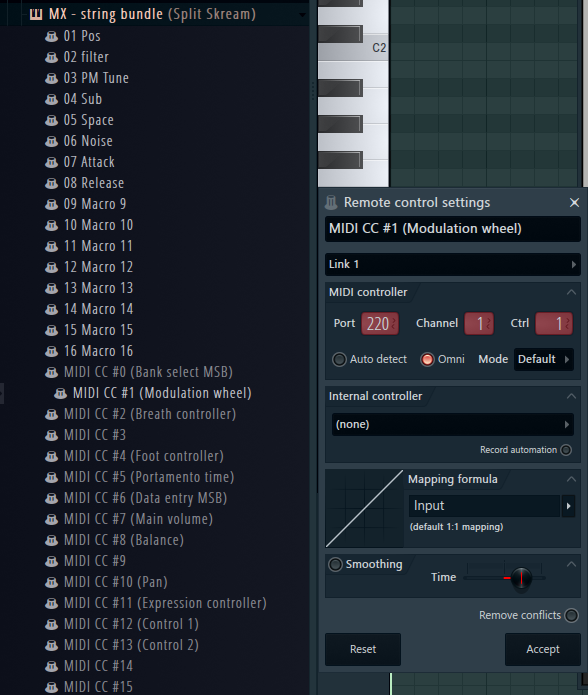Select MIDI CC #5 (Portamento time) entry
This screenshot has height=695, width=588.
[x=149, y=477]
